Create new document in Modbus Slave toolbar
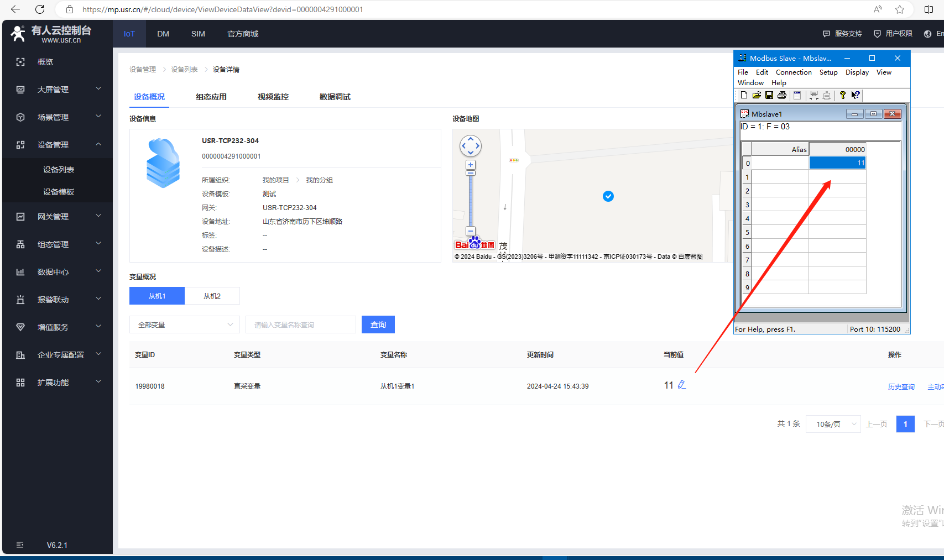Image resolution: width=944 pixels, height=560 pixels. (x=744, y=95)
